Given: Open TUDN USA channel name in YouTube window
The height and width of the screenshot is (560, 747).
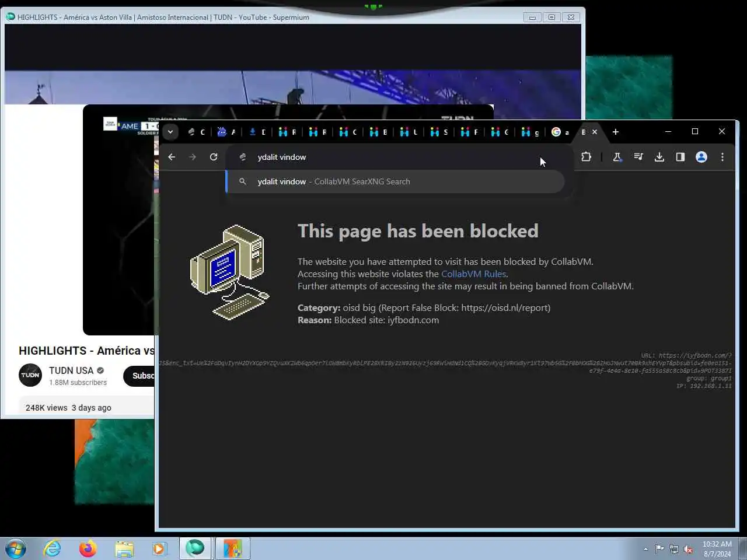Looking at the screenshot, I should tap(71, 370).
